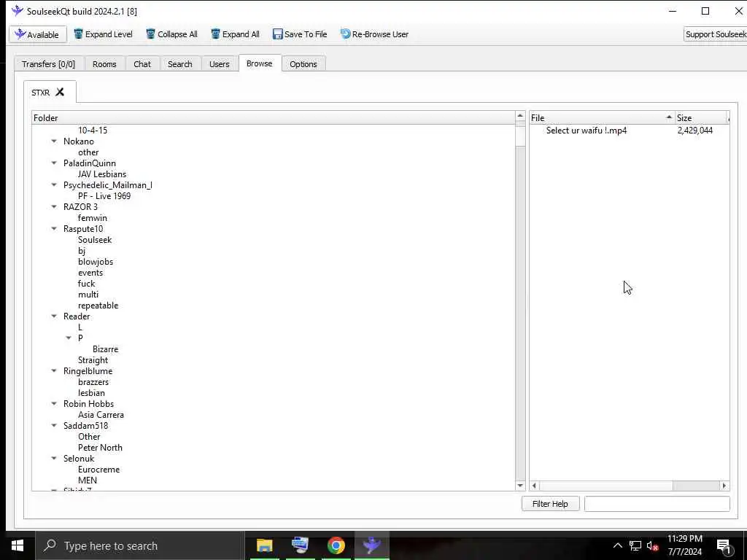
Task: Click the Windows Start button
Action: [x=18, y=545]
